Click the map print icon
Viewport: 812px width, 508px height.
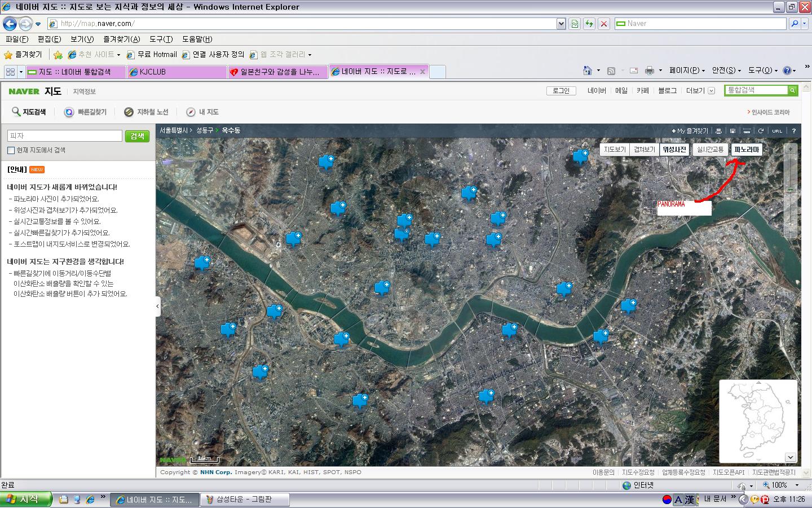718,131
